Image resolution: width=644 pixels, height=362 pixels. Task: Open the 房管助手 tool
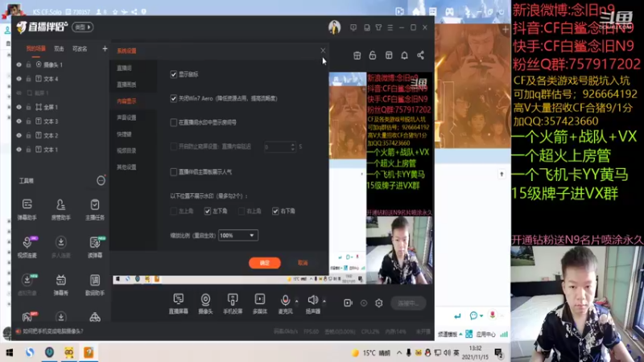pyautogui.click(x=61, y=208)
